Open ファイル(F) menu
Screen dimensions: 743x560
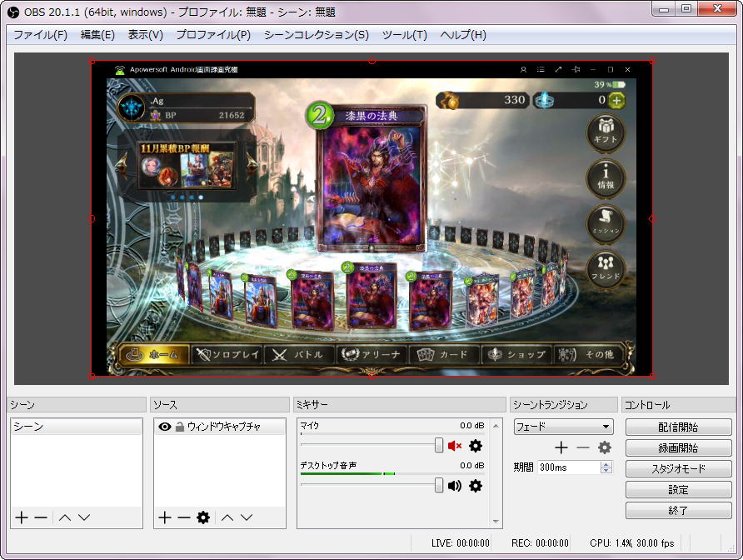pos(40,35)
